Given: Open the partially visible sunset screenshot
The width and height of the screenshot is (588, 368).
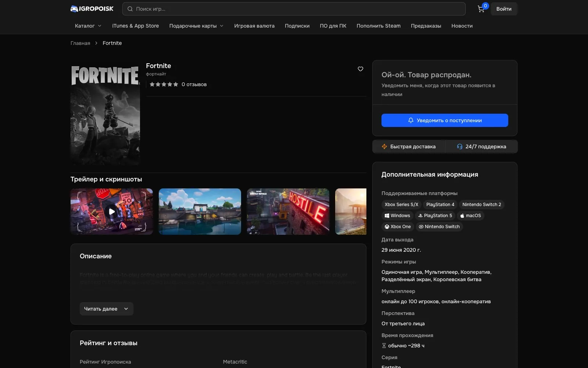Looking at the screenshot, I should pyautogui.click(x=351, y=212).
